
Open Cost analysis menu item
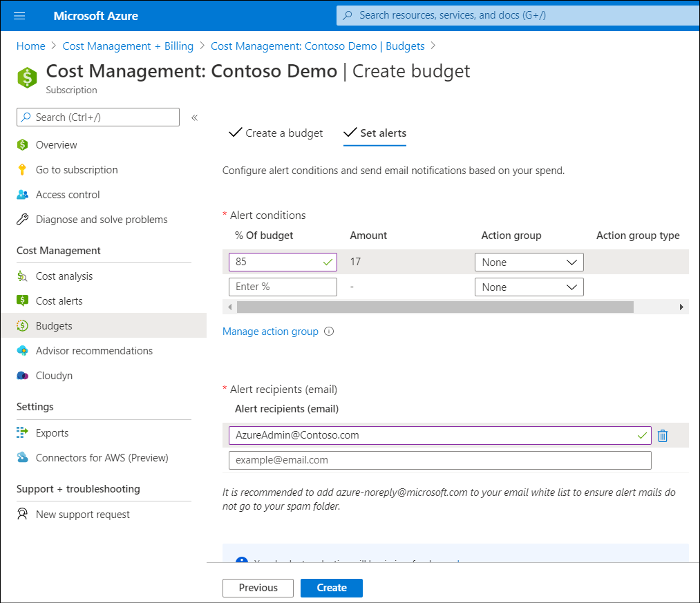pos(64,276)
